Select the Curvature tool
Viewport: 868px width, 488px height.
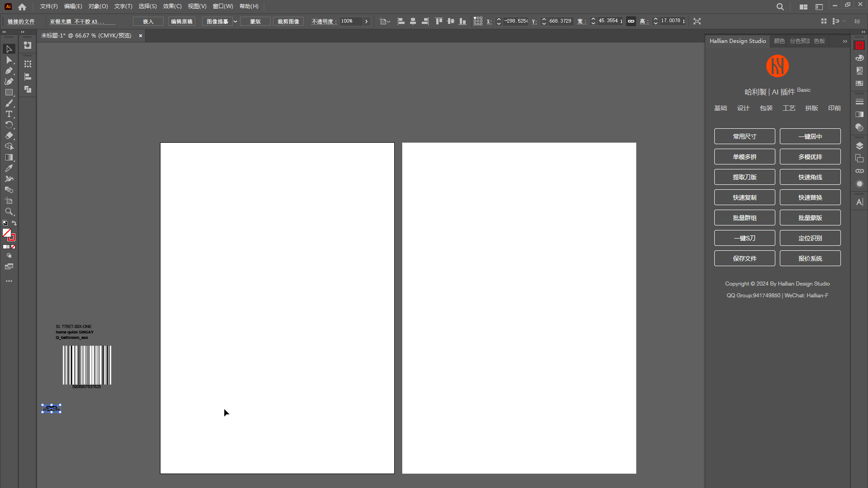point(9,81)
